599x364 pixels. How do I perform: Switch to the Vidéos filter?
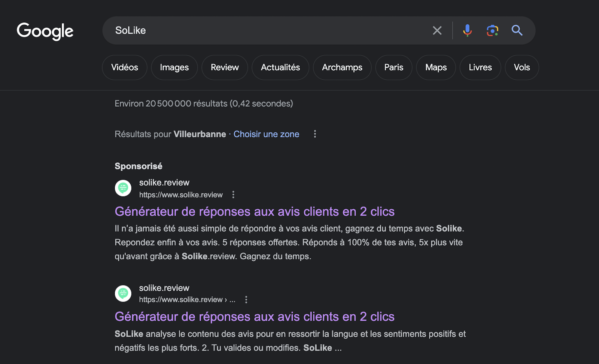click(125, 67)
